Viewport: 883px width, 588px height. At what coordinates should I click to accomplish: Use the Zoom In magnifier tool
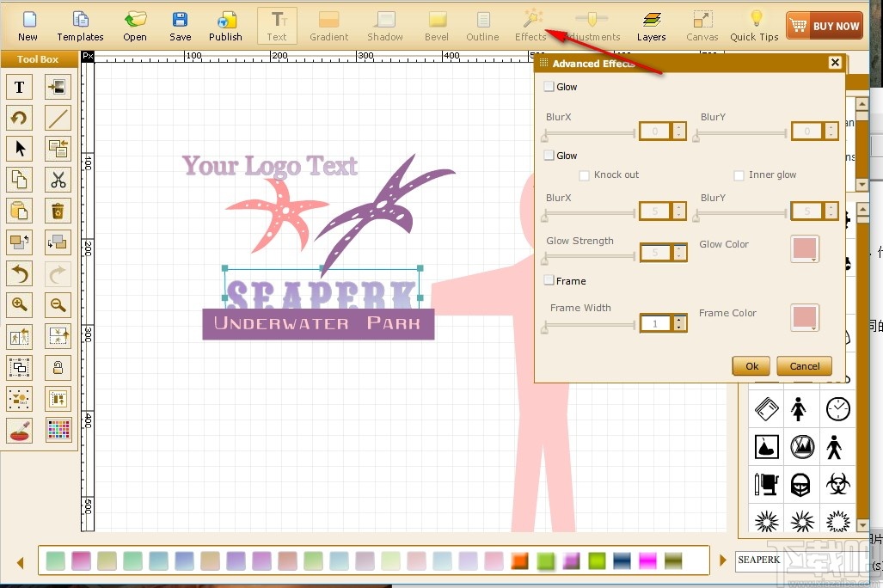pos(19,304)
